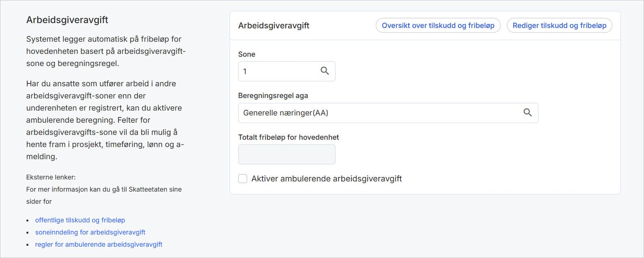
Task: Visit 'regler for ambulerende arbeidsgiveravgift' link
Action: coord(99,244)
